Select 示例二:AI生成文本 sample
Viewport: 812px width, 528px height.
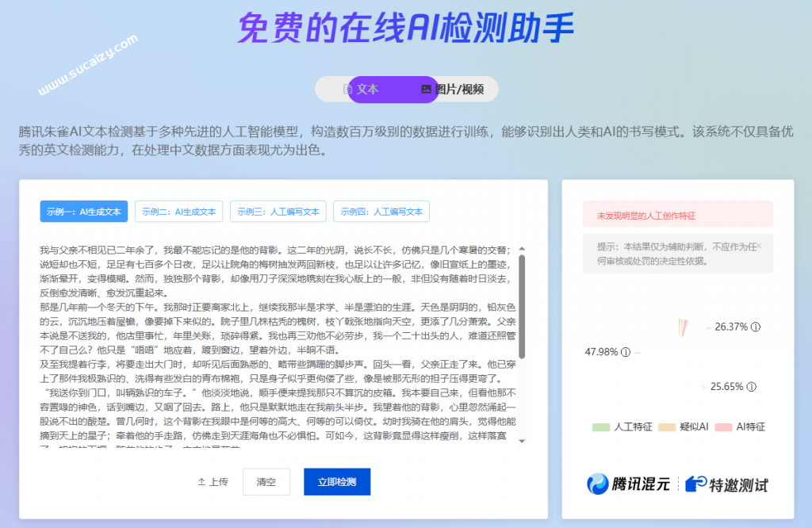178,212
